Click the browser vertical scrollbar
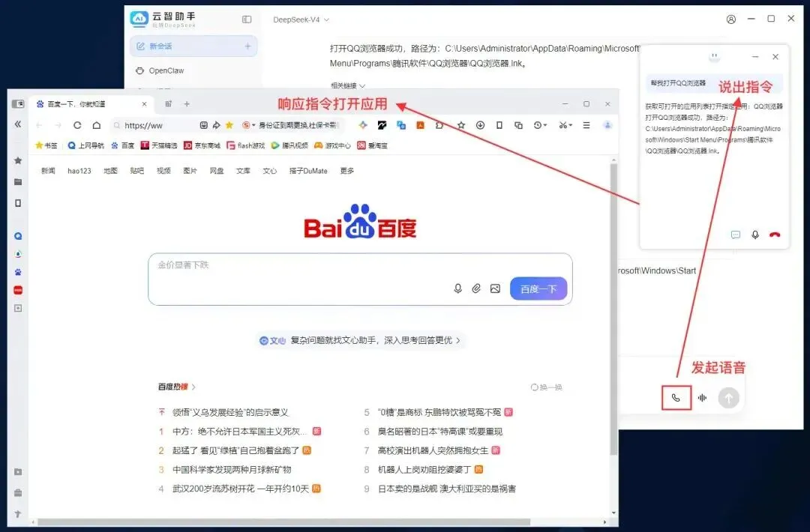The width and height of the screenshot is (810, 532). 613,309
